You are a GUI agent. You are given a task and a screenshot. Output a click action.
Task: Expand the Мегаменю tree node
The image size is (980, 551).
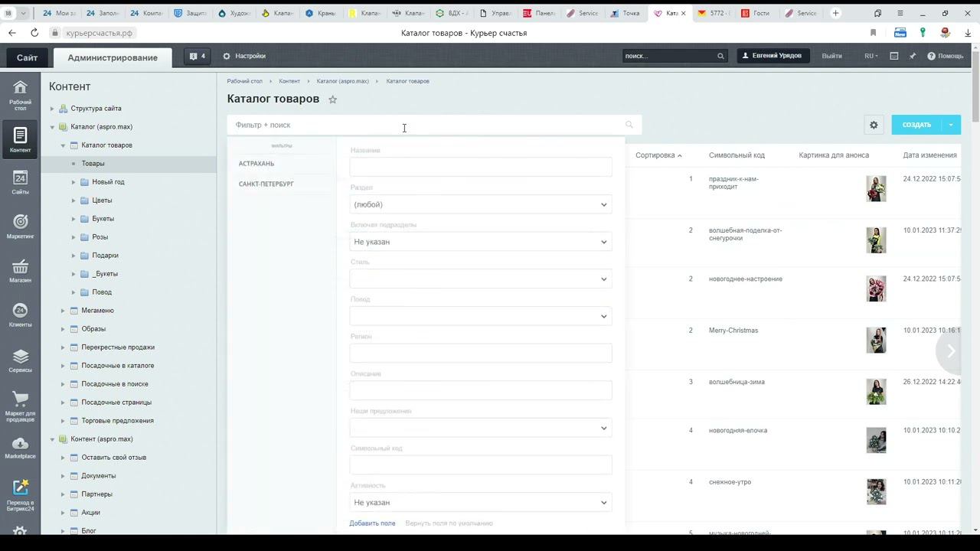63,311
